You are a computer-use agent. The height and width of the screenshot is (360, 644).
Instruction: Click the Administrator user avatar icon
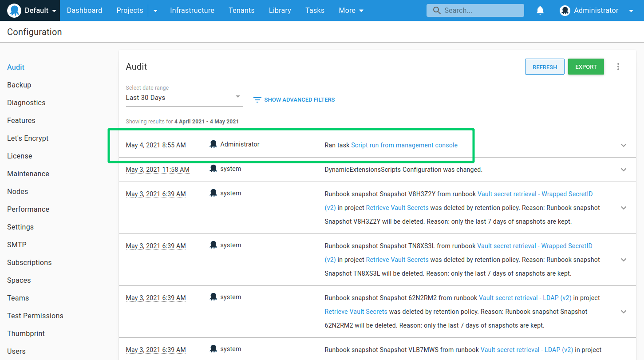[565, 11]
